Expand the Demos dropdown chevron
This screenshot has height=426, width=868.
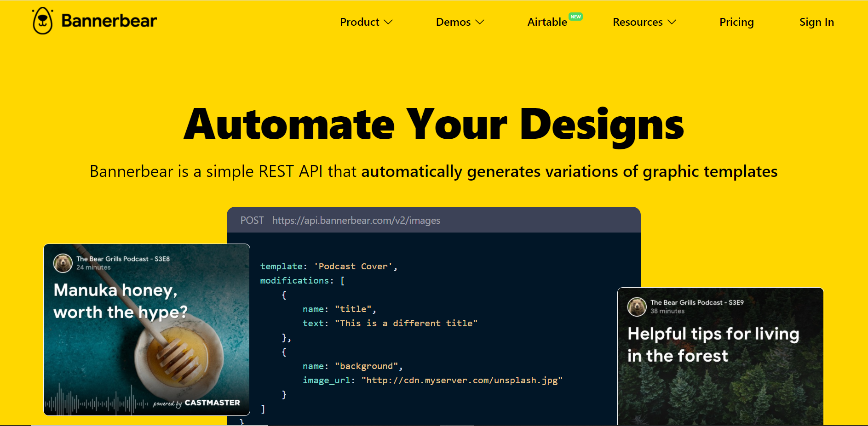(480, 22)
